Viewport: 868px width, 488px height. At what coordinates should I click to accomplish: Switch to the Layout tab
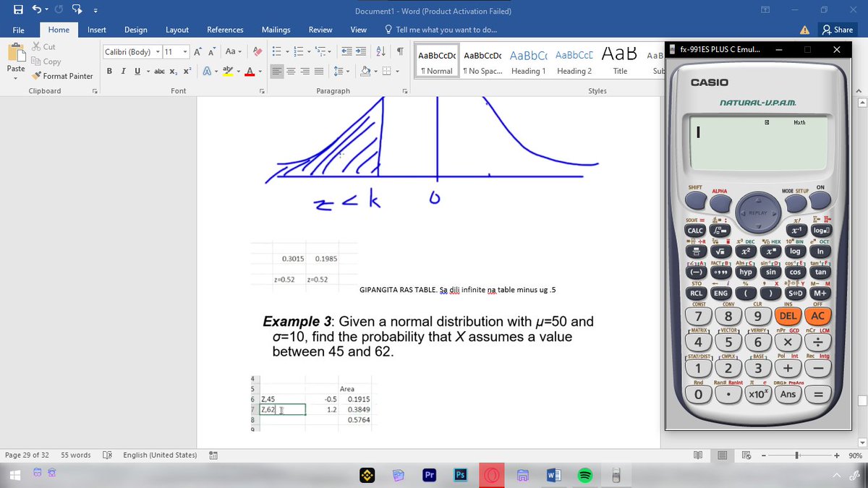[177, 30]
